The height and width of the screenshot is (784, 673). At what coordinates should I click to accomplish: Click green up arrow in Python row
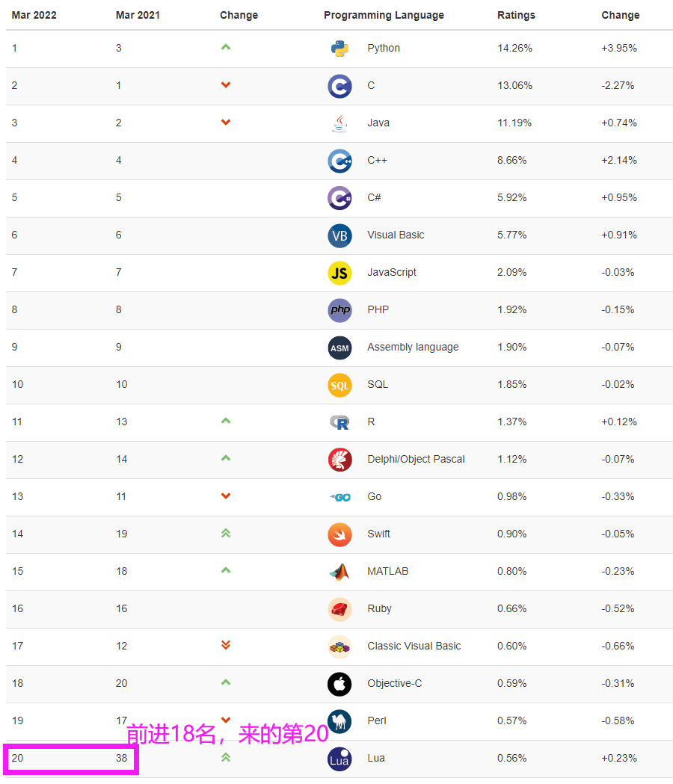pyautogui.click(x=226, y=47)
